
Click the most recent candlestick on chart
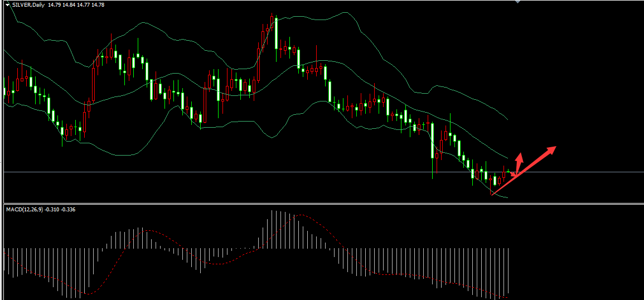pyautogui.click(x=509, y=171)
